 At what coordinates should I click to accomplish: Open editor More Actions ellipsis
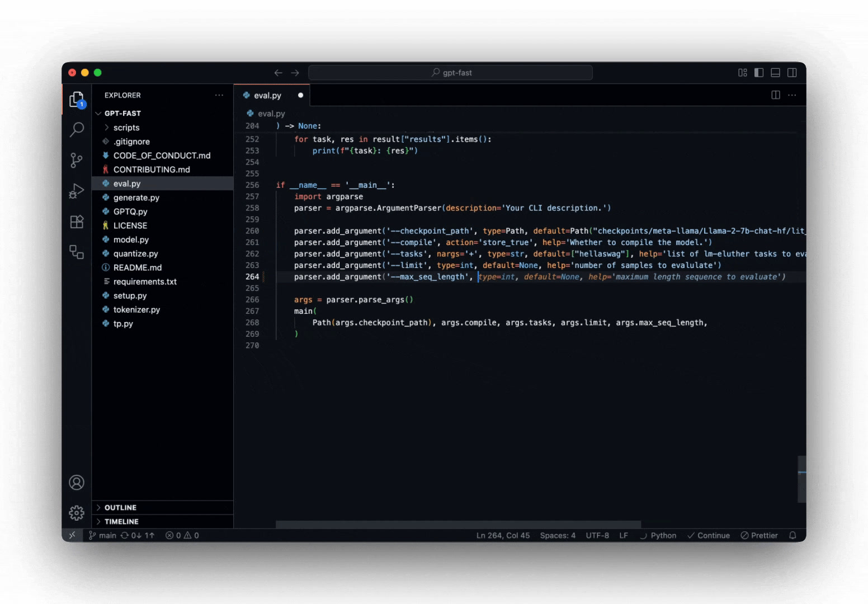coord(792,95)
